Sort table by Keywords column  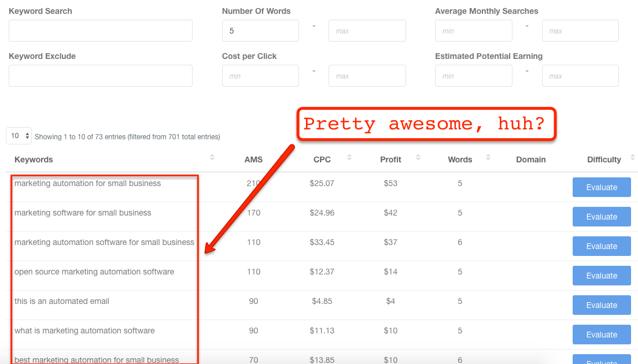pos(34,159)
